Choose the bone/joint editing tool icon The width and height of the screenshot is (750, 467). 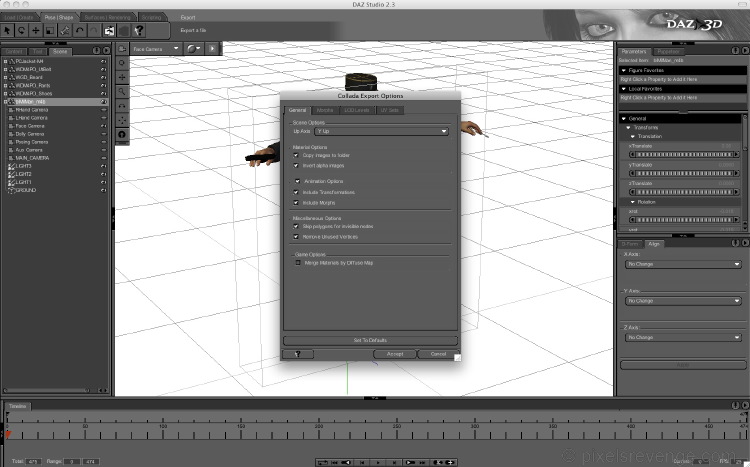tap(65, 31)
